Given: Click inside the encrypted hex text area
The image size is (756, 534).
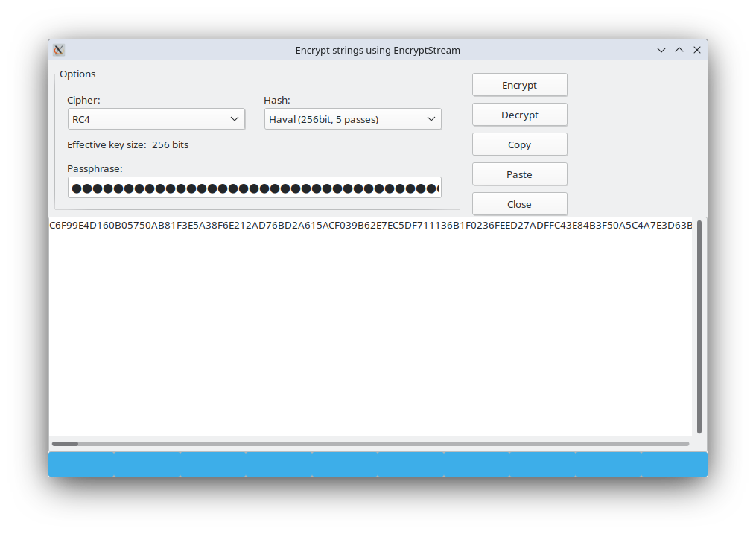Looking at the screenshot, I should pos(370,328).
